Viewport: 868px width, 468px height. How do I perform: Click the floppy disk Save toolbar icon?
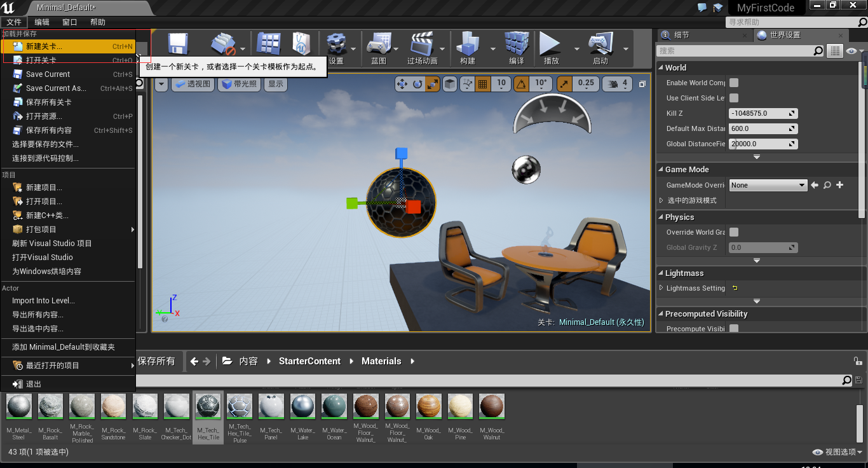(179, 45)
